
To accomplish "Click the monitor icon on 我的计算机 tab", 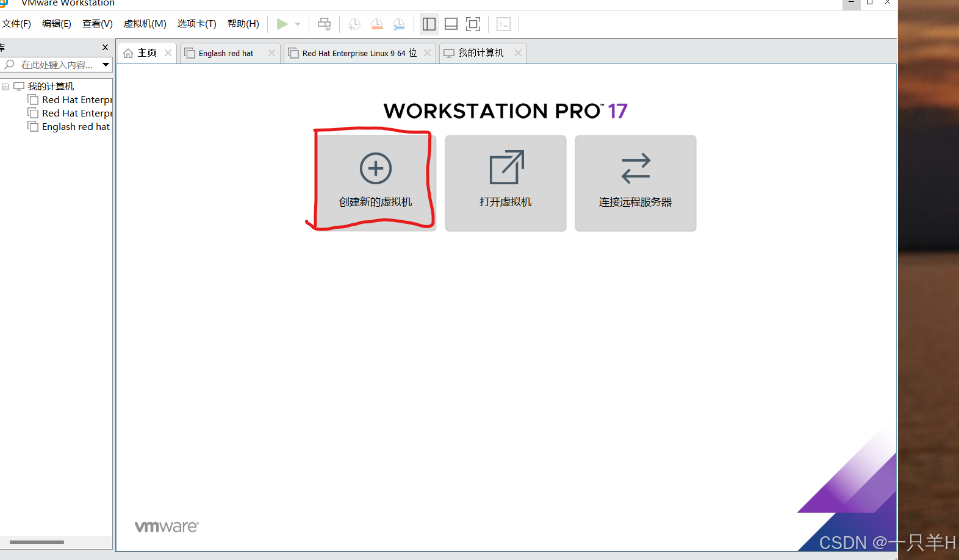I will tap(449, 53).
